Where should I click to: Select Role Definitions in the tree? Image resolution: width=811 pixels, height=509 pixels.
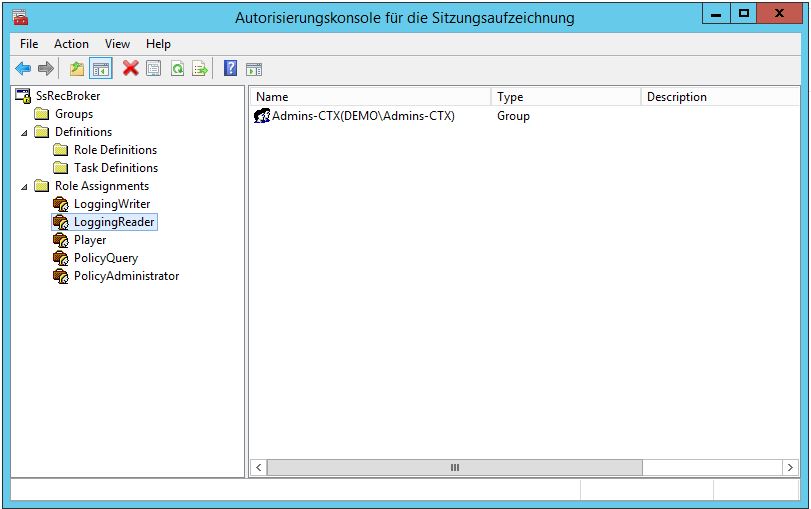[115, 150]
